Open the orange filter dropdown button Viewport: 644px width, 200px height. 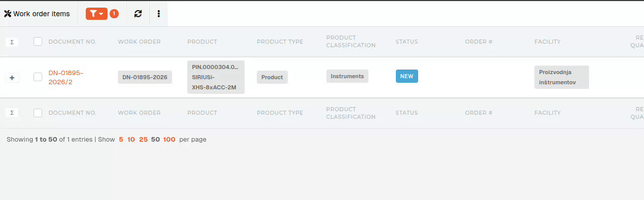tap(96, 14)
